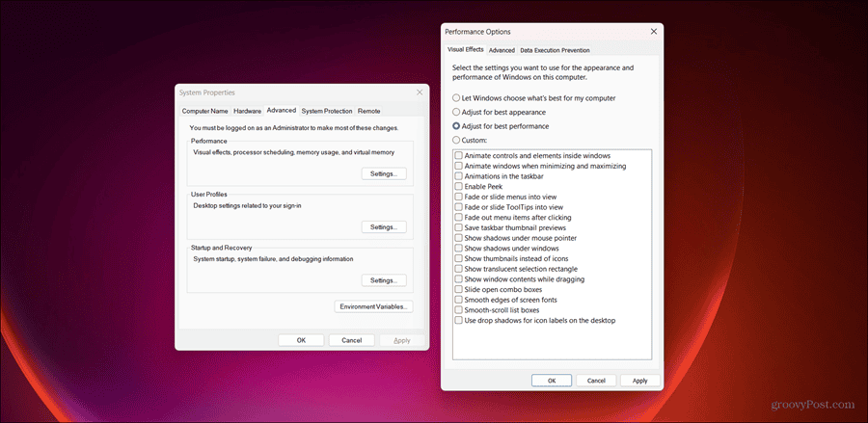Open User Profiles Settings button

(x=384, y=227)
